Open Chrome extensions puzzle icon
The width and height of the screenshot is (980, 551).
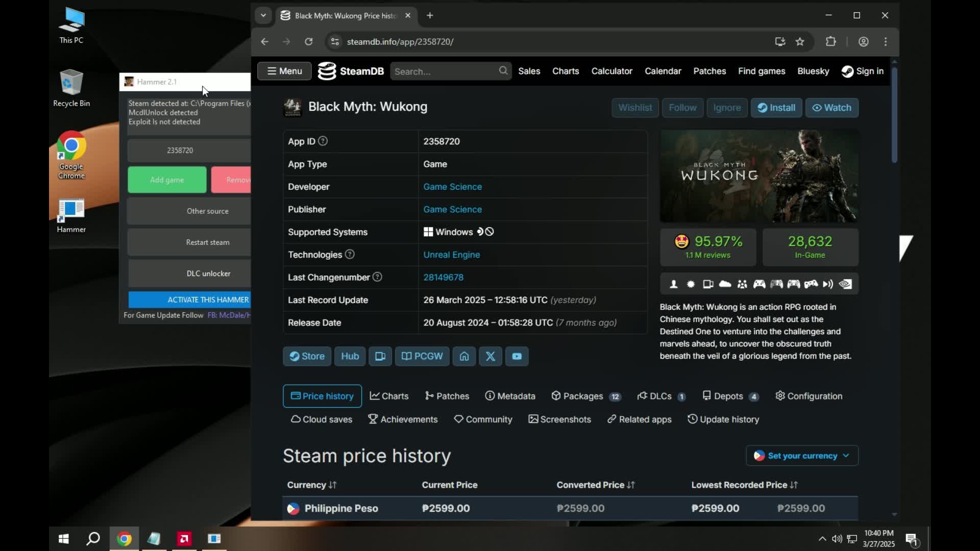point(830,42)
